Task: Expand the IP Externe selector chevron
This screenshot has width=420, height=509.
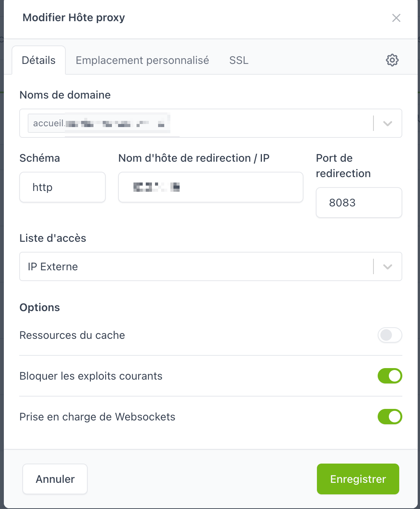Action: (387, 266)
